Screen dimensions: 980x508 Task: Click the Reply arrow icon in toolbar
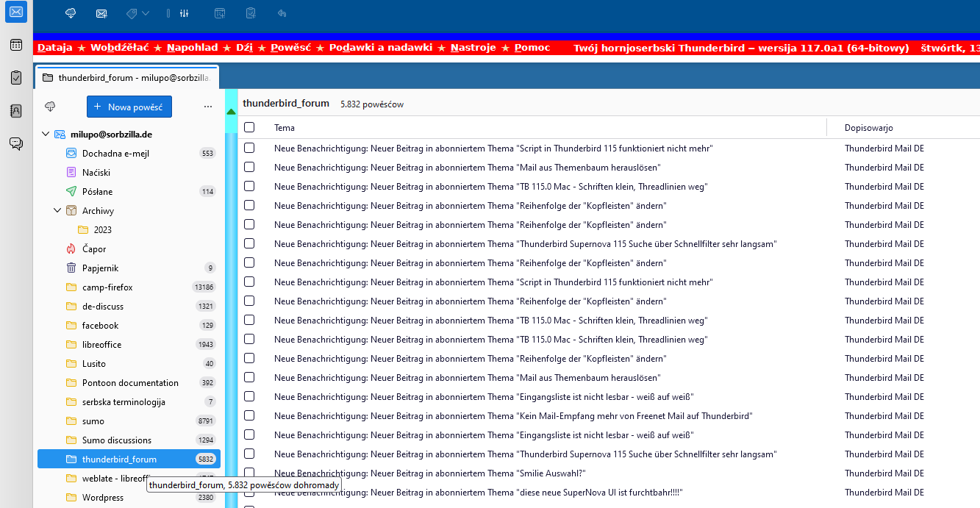pyautogui.click(x=282, y=13)
